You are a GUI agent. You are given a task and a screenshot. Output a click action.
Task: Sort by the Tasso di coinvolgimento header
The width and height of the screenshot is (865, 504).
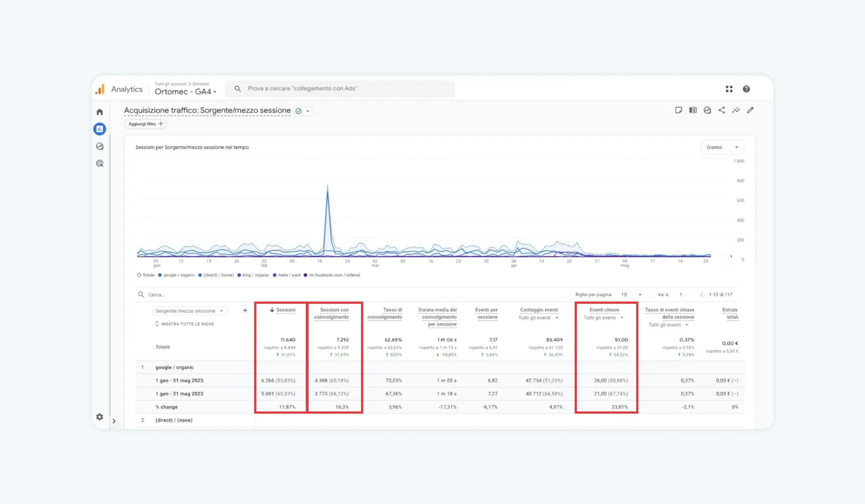click(x=385, y=313)
